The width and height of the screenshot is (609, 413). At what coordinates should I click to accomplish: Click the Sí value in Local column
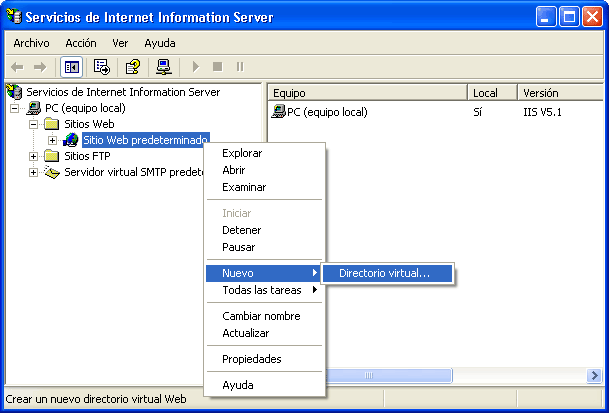coord(477,112)
